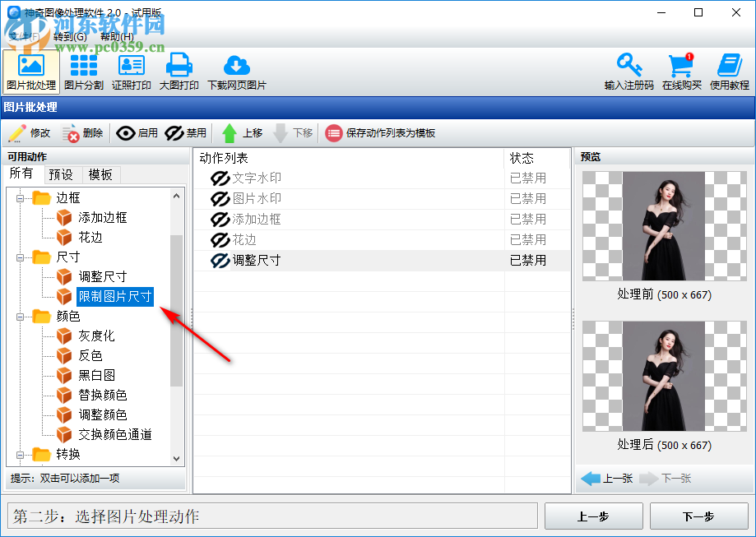Toggle the eye icon of list 添加边框

220,220
